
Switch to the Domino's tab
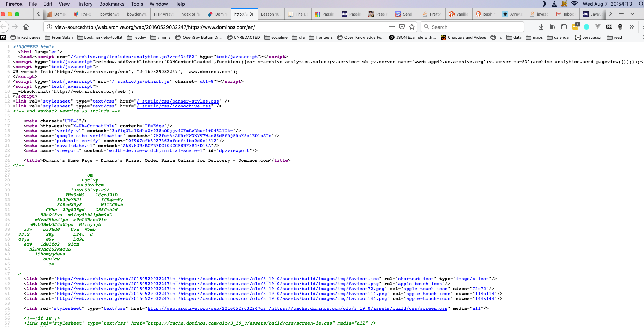(218, 14)
